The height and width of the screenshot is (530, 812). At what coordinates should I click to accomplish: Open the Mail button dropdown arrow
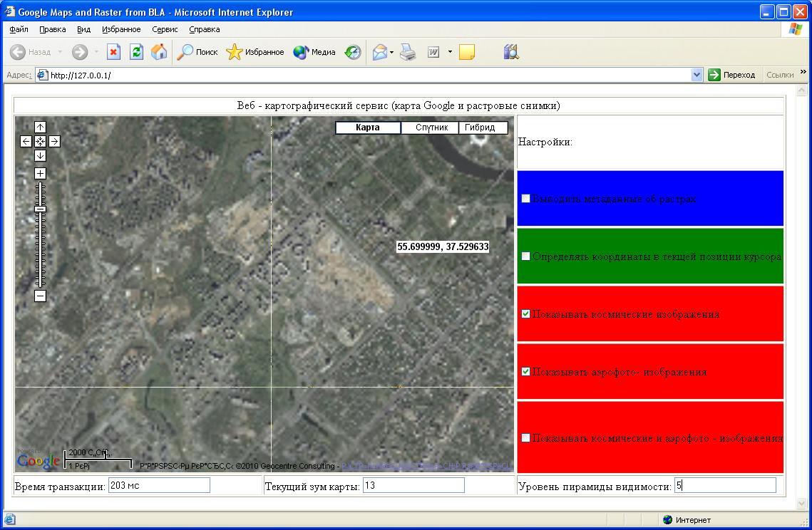click(x=391, y=52)
